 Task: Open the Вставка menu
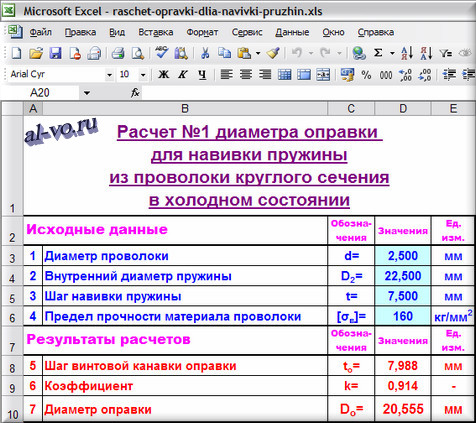click(x=156, y=32)
